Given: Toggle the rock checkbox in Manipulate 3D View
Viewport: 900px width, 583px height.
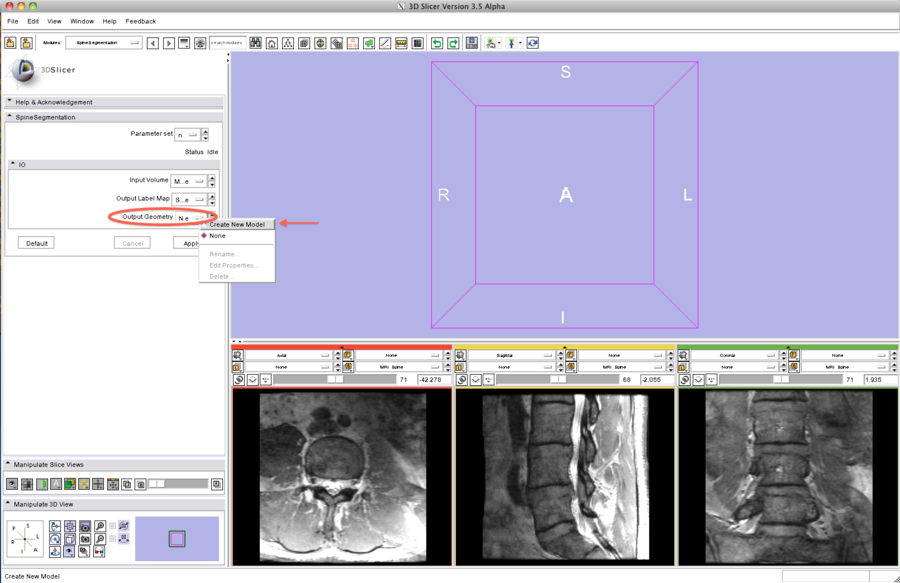Looking at the screenshot, I should 113,539.
